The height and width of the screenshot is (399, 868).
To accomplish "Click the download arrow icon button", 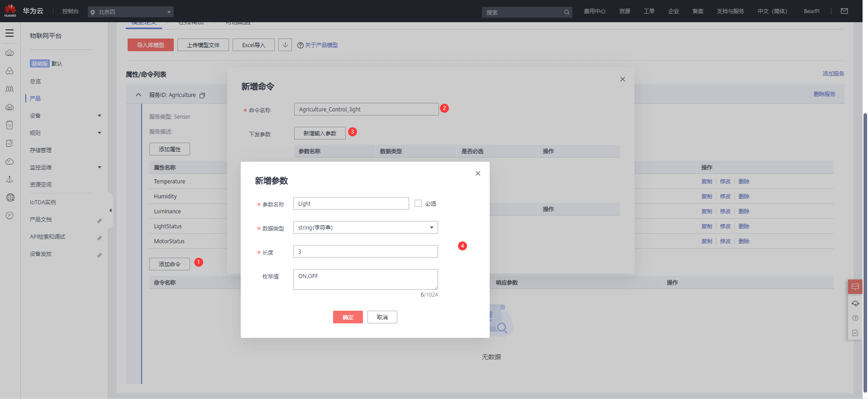I will (x=285, y=45).
